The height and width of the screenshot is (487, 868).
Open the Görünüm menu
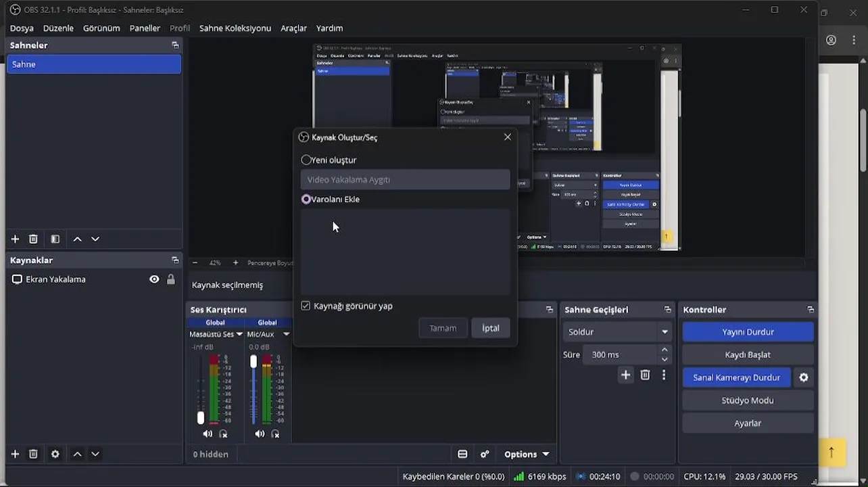(101, 28)
